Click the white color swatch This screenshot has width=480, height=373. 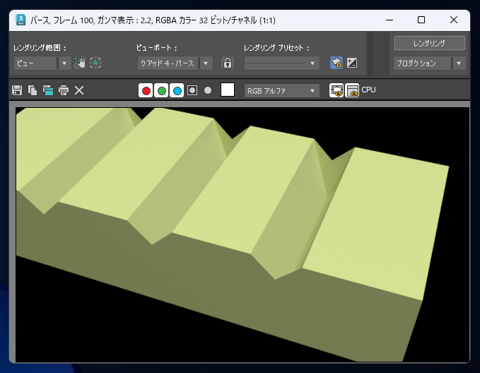tap(228, 90)
